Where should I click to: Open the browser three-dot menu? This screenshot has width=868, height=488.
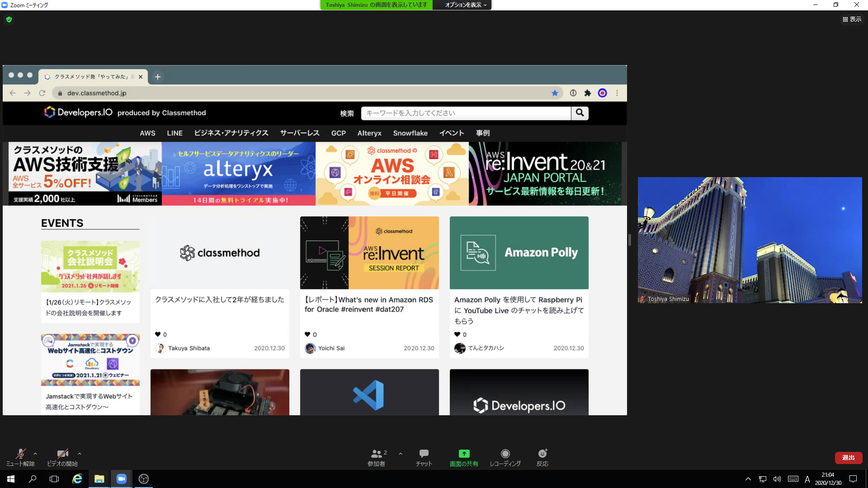(617, 93)
